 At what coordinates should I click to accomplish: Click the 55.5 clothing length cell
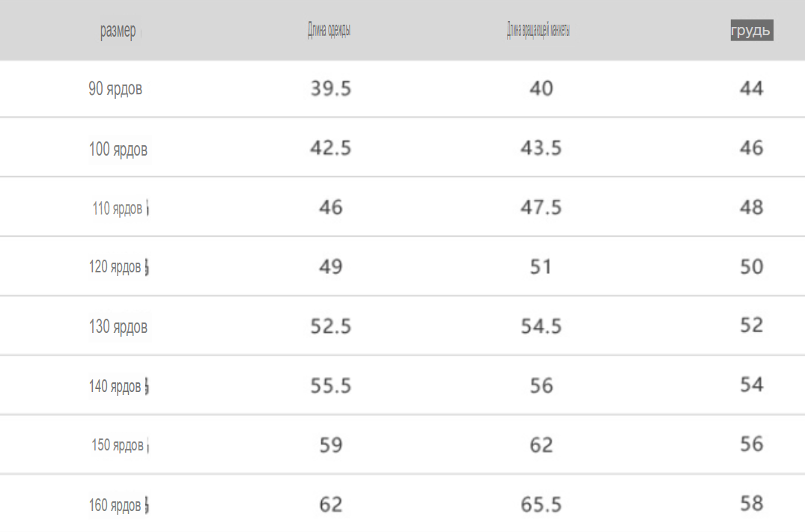tap(331, 385)
